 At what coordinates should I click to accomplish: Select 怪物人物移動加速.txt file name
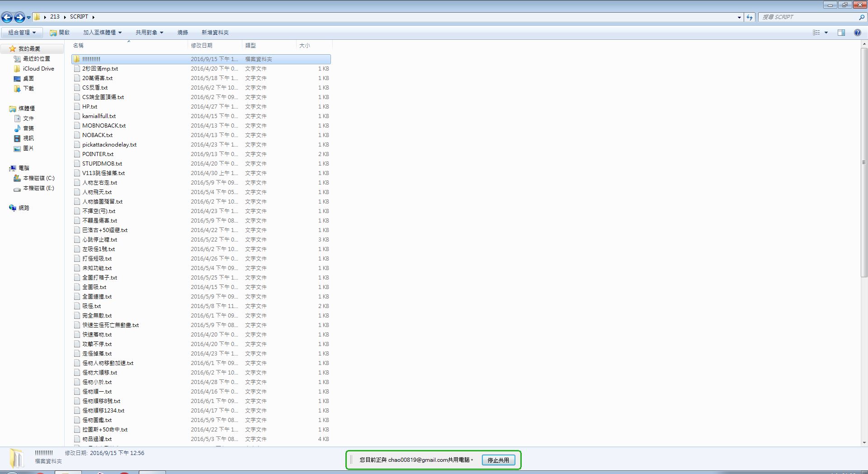(x=108, y=363)
